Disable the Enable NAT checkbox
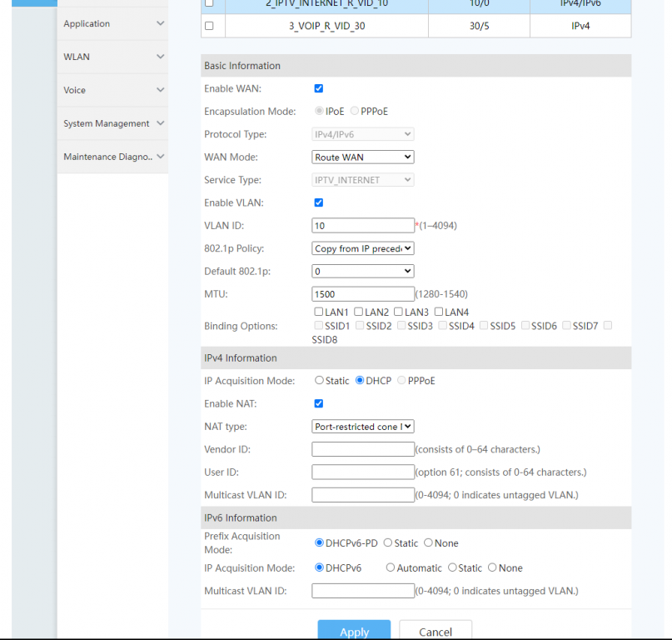 (x=319, y=403)
